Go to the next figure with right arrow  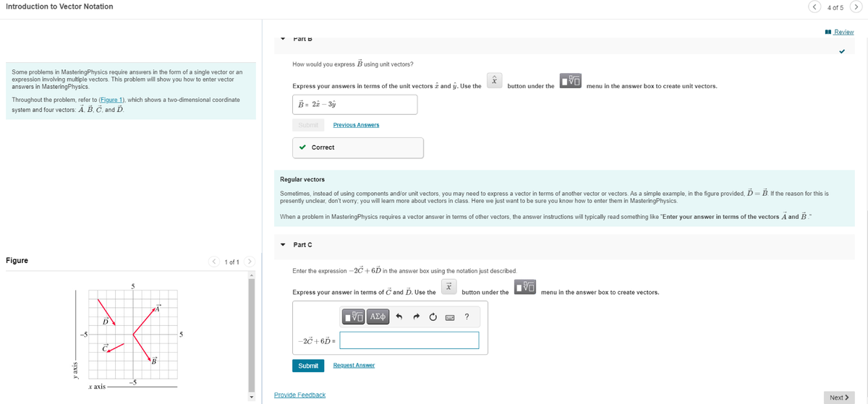[x=250, y=262]
